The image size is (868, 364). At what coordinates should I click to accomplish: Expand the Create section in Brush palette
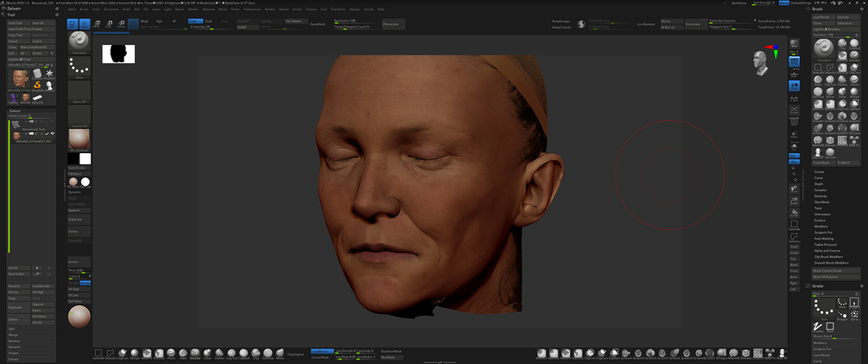(820, 172)
